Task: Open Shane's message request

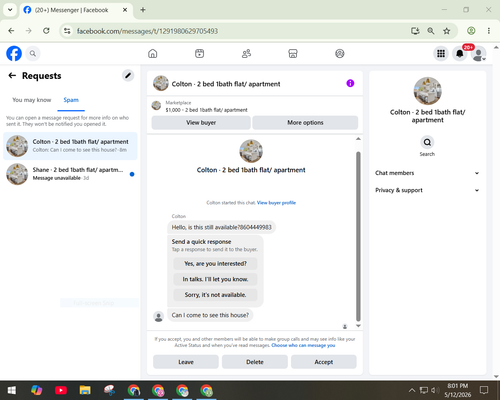Action: click(x=70, y=174)
